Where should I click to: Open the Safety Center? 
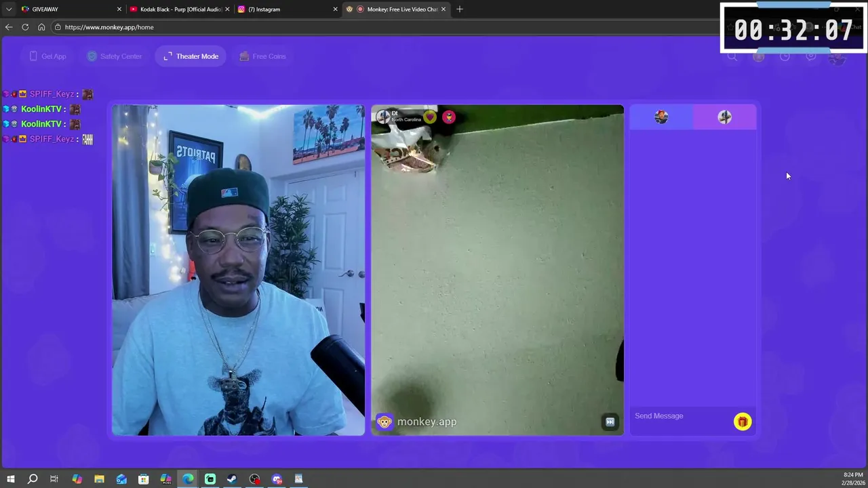point(114,56)
